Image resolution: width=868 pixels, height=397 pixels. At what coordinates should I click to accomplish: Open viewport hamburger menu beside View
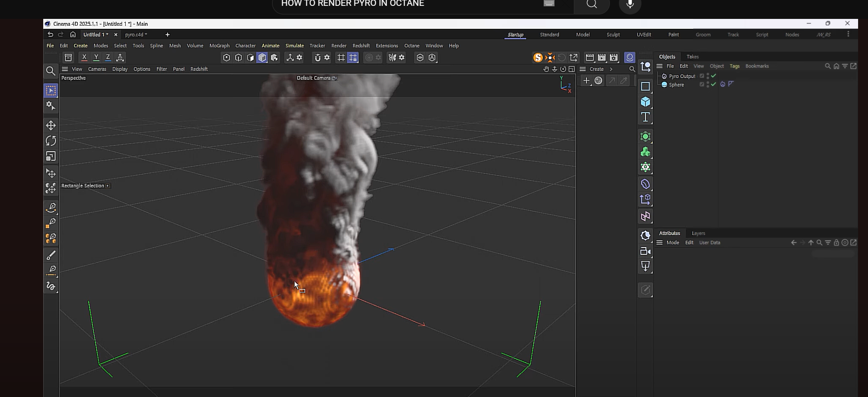tap(65, 69)
